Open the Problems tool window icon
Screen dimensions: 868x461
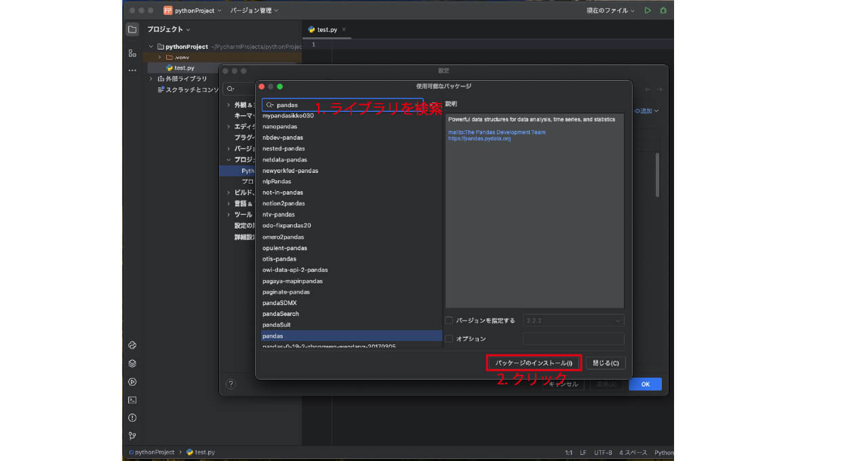pos(132,418)
